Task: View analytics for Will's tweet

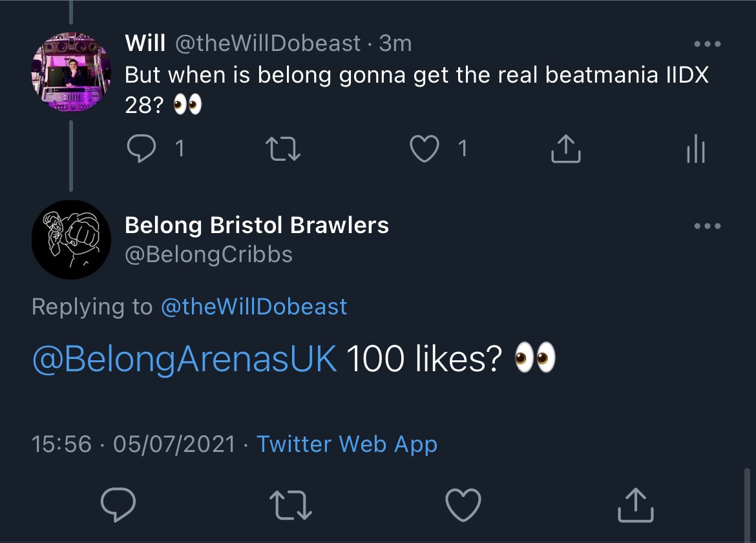Action: pyautogui.click(x=696, y=149)
